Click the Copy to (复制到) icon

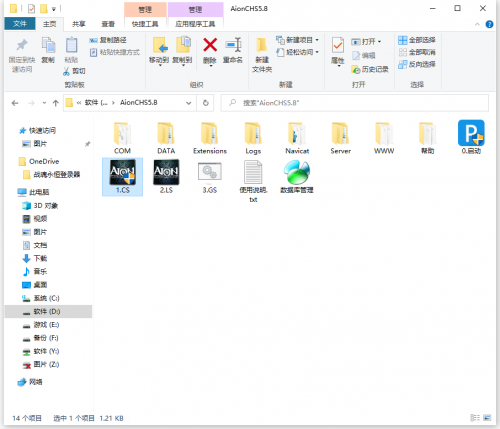[183, 45]
